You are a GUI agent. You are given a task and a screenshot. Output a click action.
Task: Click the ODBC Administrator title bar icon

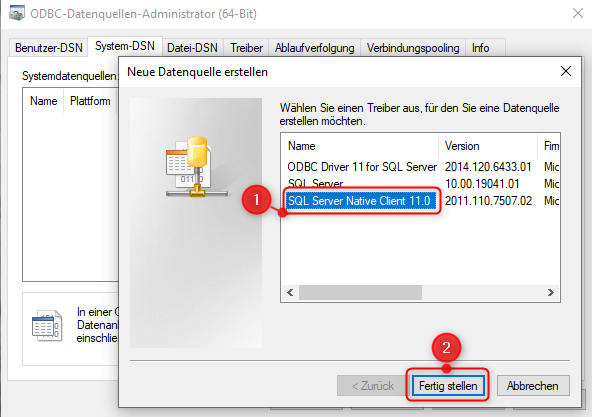coord(17,13)
